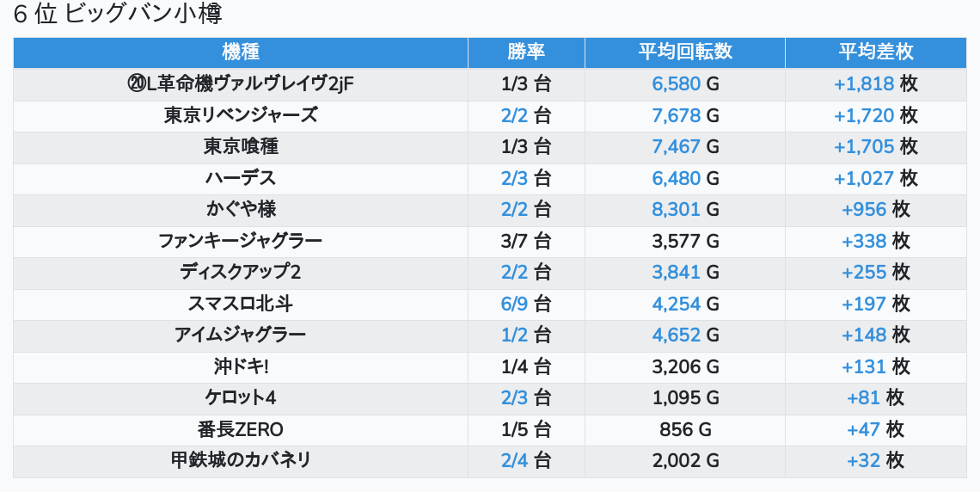
Task: Click the ハーデス machine name
Action: tap(241, 178)
